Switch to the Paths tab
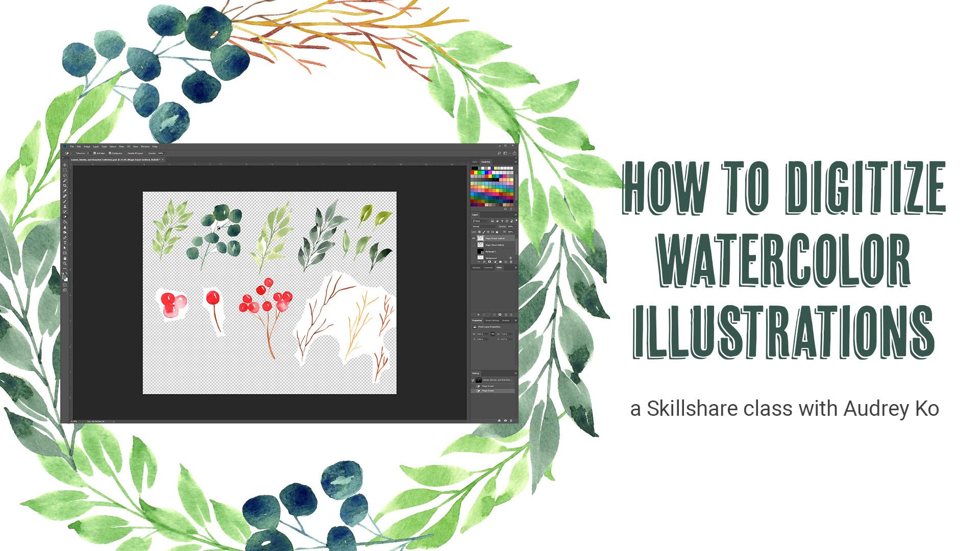This screenshot has height=551, width=980. [x=499, y=267]
